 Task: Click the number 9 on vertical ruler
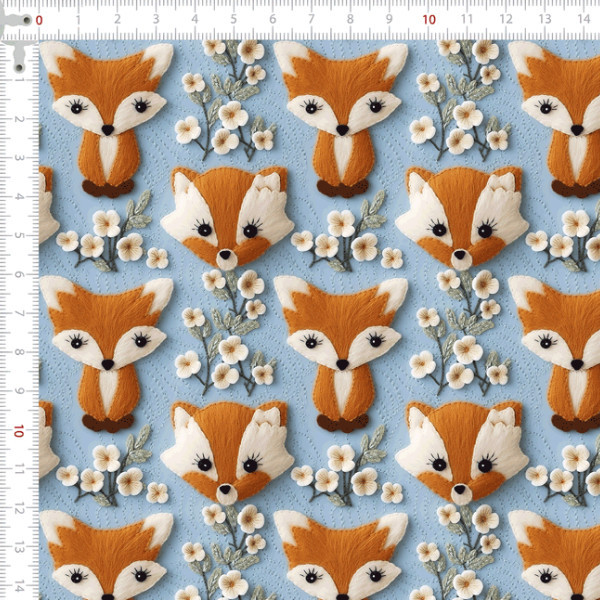click(19, 391)
